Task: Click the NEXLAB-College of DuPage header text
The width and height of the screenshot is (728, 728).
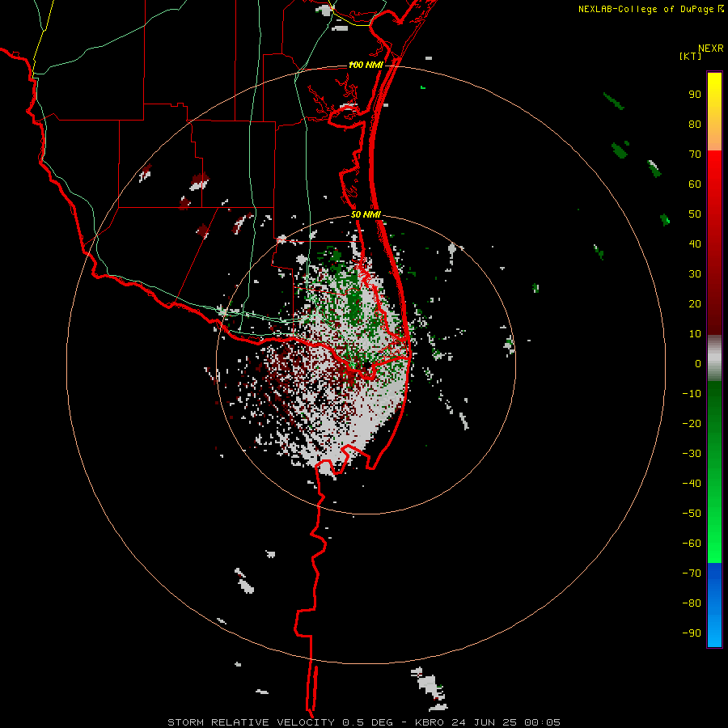Action: (x=650, y=9)
